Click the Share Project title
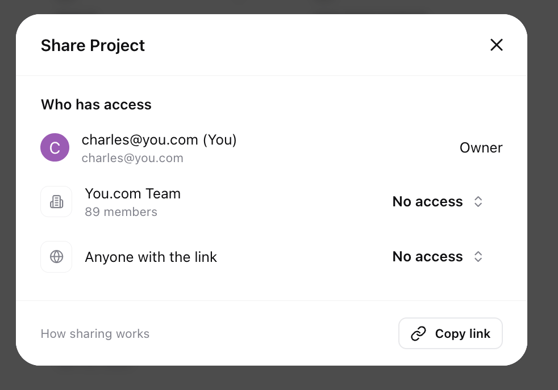This screenshot has height=390, width=558. pyautogui.click(x=93, y=46)
